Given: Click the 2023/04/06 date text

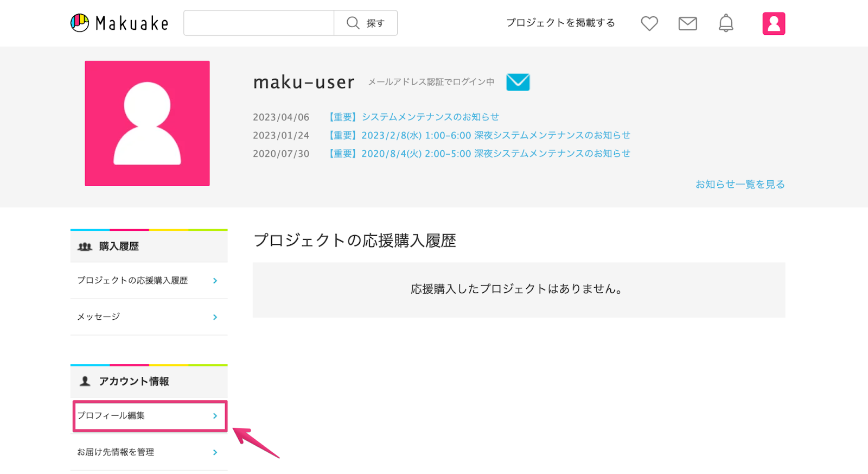Looking at the screenshot, I should pos(281,117).
